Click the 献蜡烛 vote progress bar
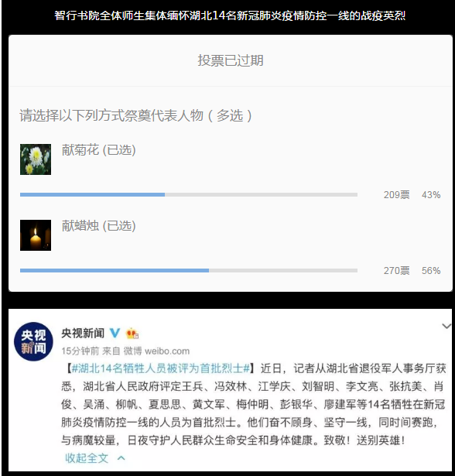This screenshot has width=455, height=476. pos(189,270)
